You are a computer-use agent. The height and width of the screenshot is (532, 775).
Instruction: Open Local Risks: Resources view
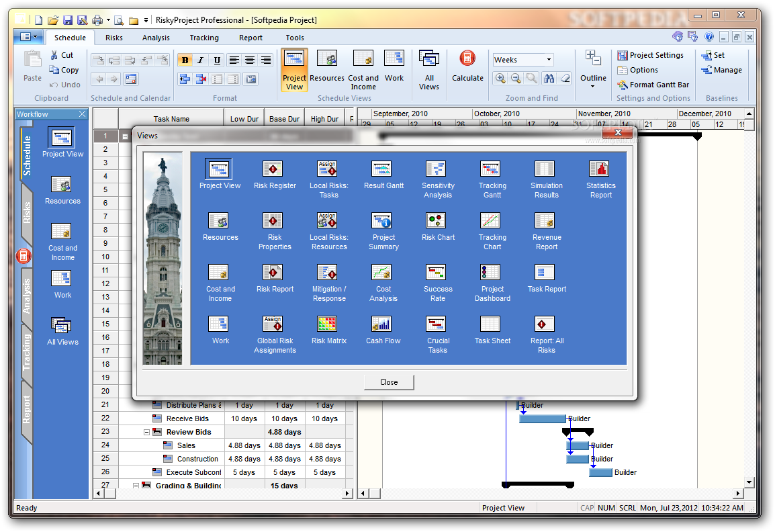click(x=329, y=231)
